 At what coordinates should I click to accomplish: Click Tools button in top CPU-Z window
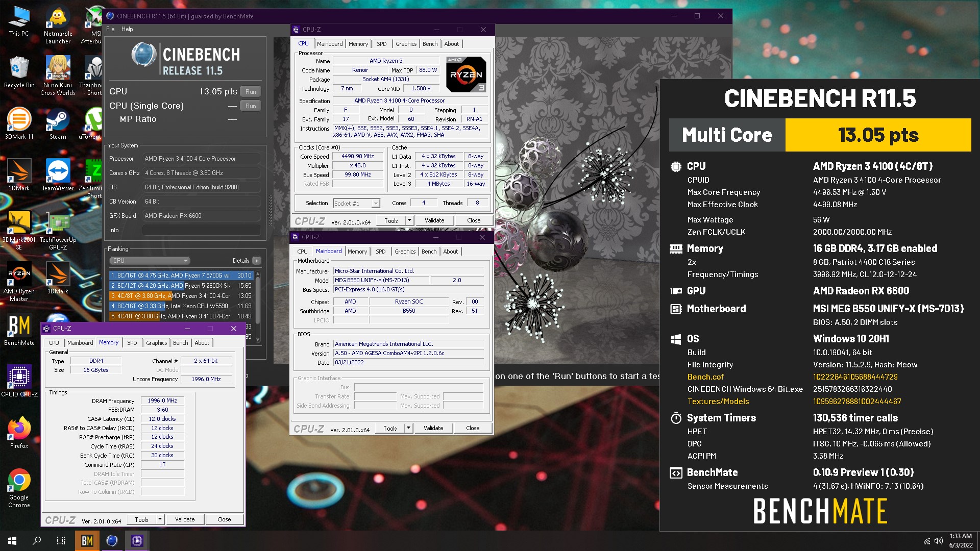[x=391, y=220]
